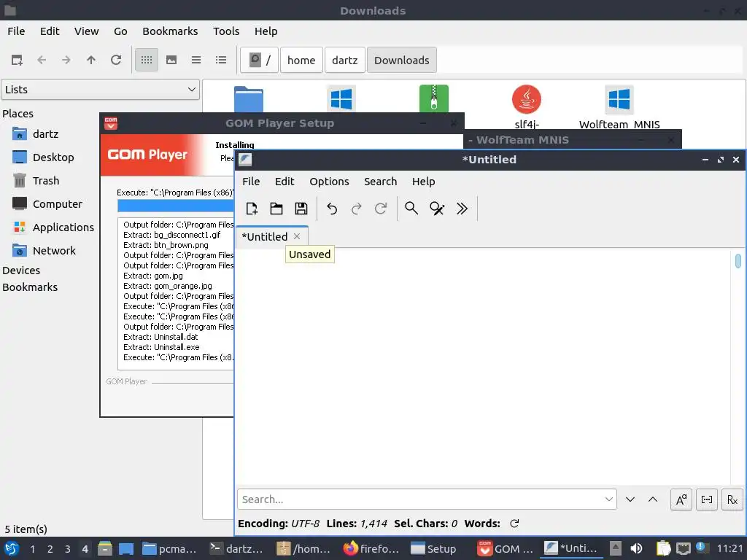
Task: Switch to compact list view in the file manager
Action: pyautogui.click(x=196, y=60)
